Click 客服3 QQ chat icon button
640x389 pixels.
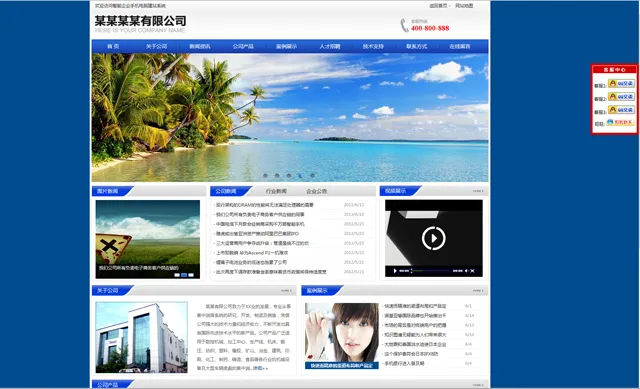(621, 109)
